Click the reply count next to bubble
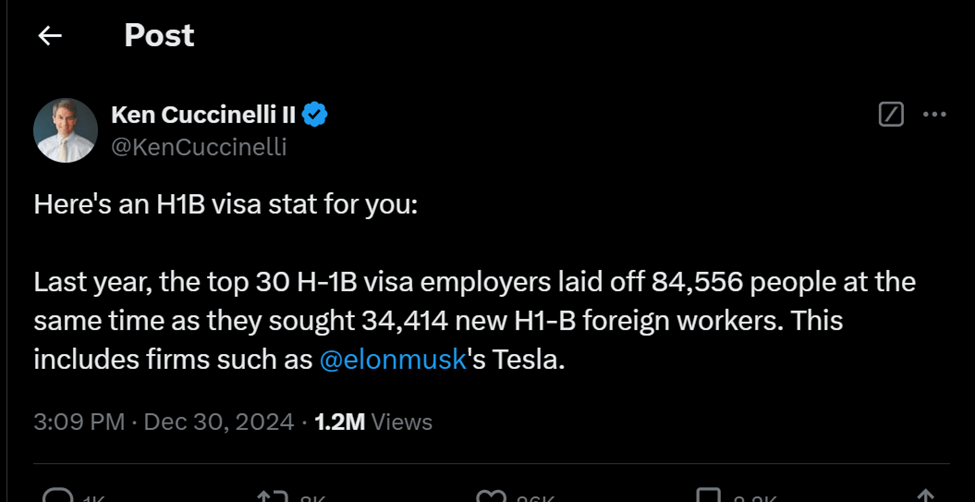975x502 pixels. pos(93,498)
